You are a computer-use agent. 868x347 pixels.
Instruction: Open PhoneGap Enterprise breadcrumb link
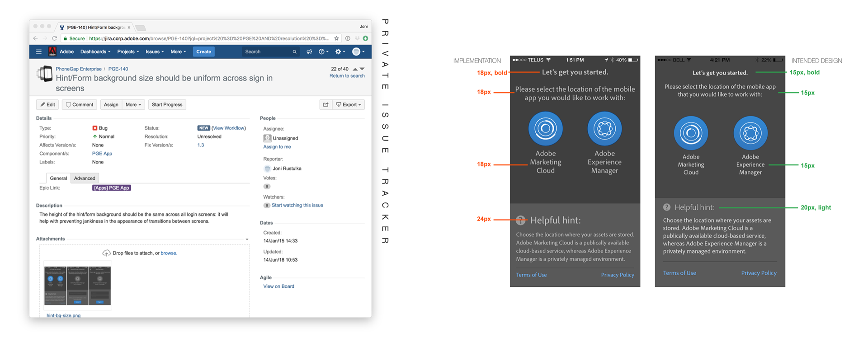point(79,69)
